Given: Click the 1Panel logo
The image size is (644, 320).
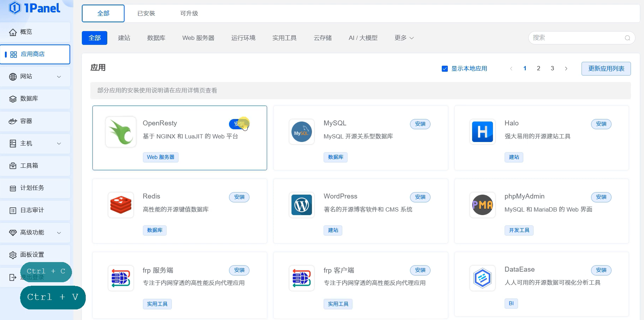Looking at the screenshot, I should point(35,7).
